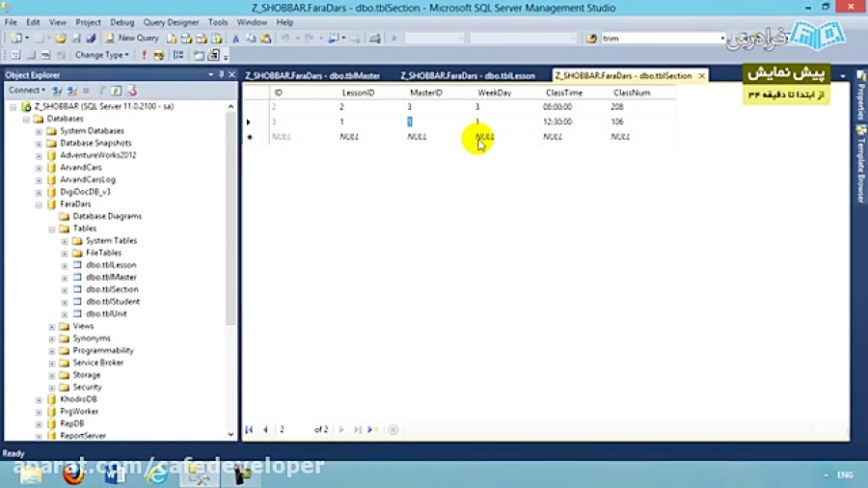Click the Database Engine Query icon

pyautogui.click(x=173, y=39)
